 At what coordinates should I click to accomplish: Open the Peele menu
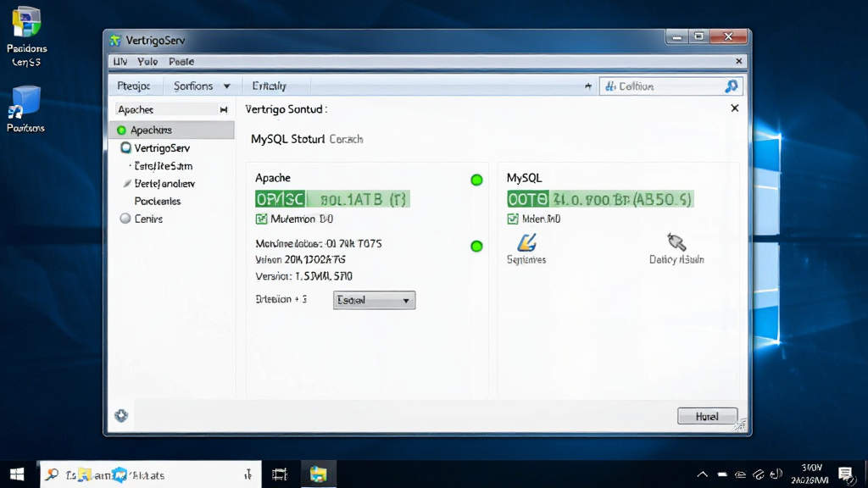pos(181,61)
